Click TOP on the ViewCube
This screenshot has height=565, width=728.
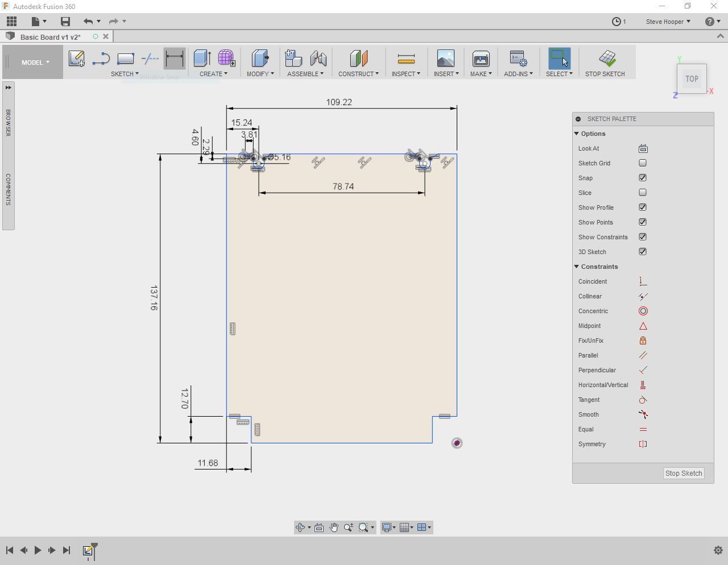click(692, 79)
